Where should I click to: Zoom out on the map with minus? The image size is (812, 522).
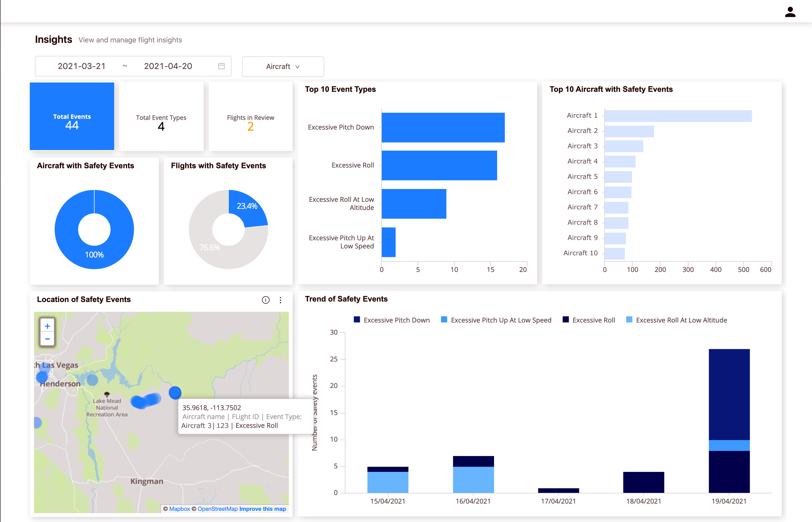tap(48, 339)
